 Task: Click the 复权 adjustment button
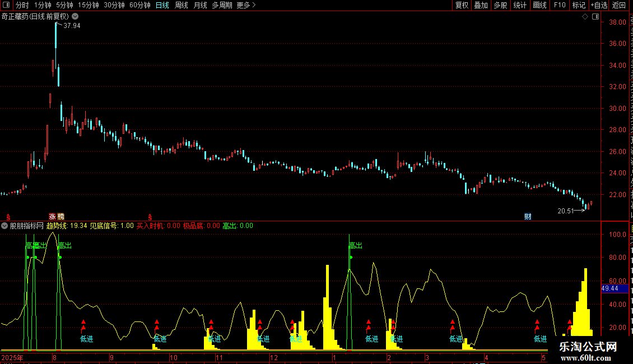462,5
